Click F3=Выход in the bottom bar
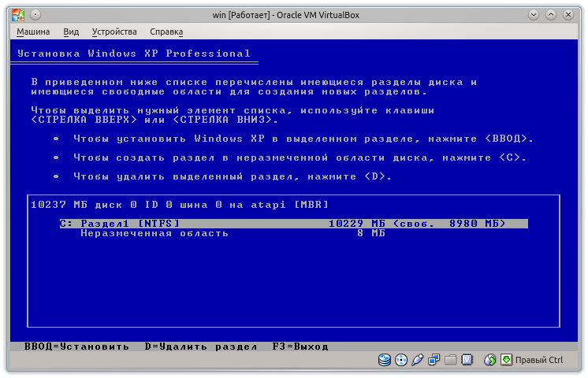The height and width of the screenshot is (378, 588). pos(300,346)
